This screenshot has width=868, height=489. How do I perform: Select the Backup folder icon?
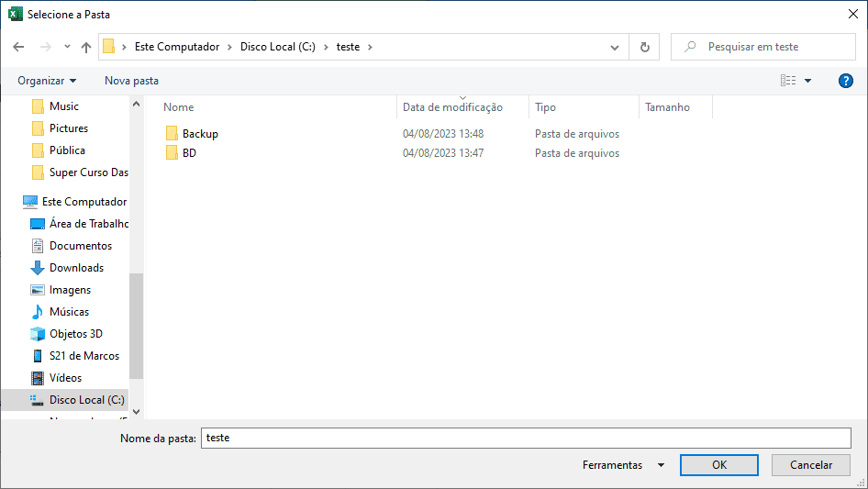click(172, 134)
